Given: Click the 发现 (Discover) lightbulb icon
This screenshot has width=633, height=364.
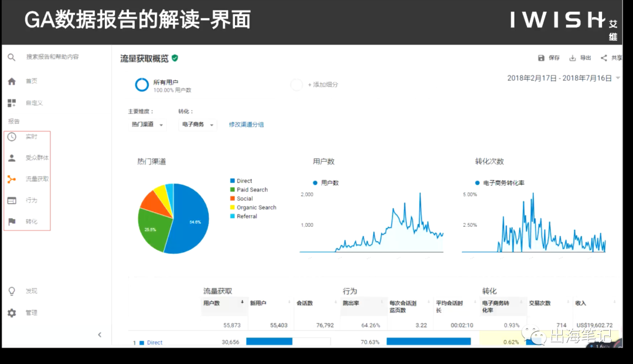Looking at the screenshot, I should click(12, 291).
